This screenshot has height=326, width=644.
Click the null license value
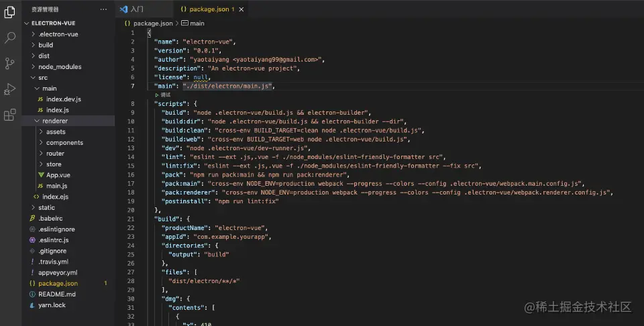click(x=201, y=77)
